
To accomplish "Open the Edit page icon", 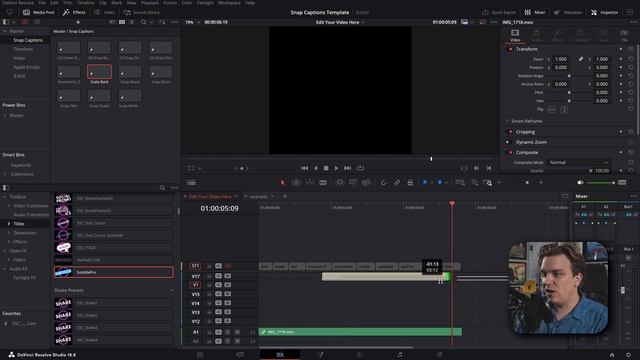I will (280, 355).
